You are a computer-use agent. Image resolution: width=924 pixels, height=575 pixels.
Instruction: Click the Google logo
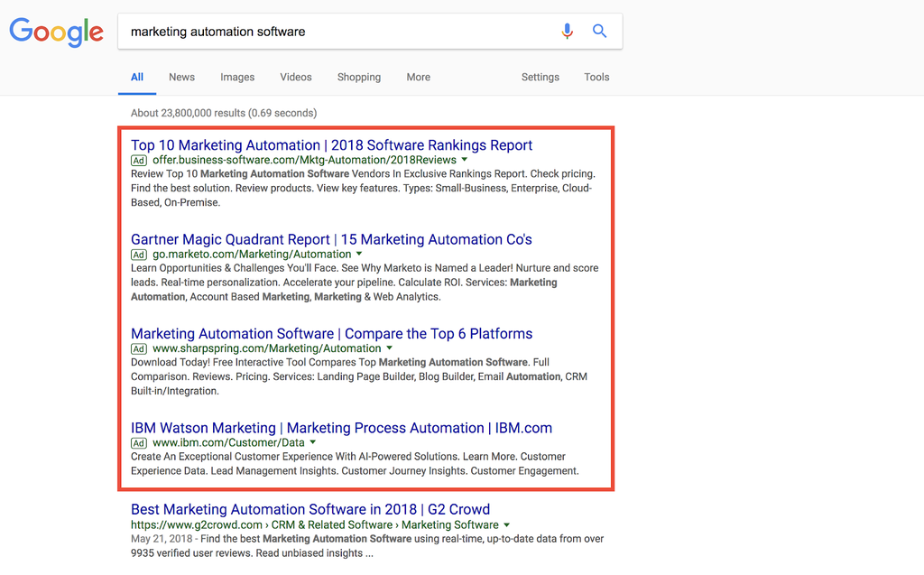pos(57,32)
